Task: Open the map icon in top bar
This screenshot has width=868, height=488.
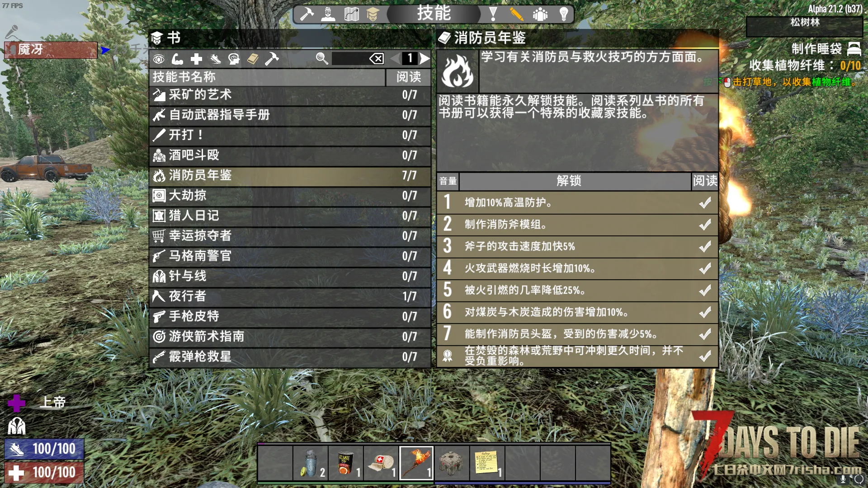Action: (351, 14)
